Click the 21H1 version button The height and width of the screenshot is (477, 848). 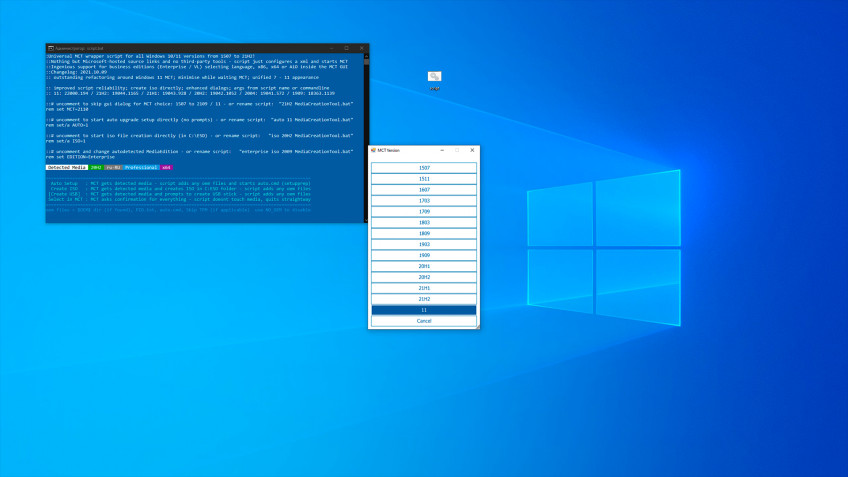[424, 288]
